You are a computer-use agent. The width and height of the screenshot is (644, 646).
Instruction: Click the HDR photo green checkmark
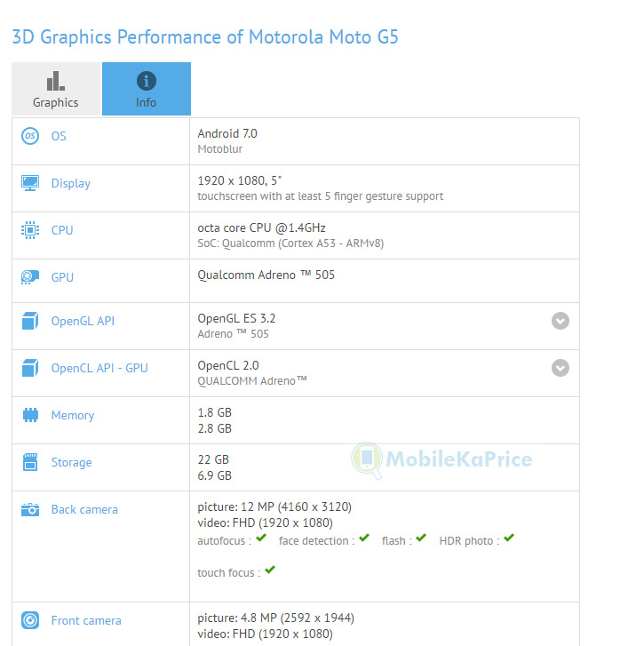pos(509,538)
